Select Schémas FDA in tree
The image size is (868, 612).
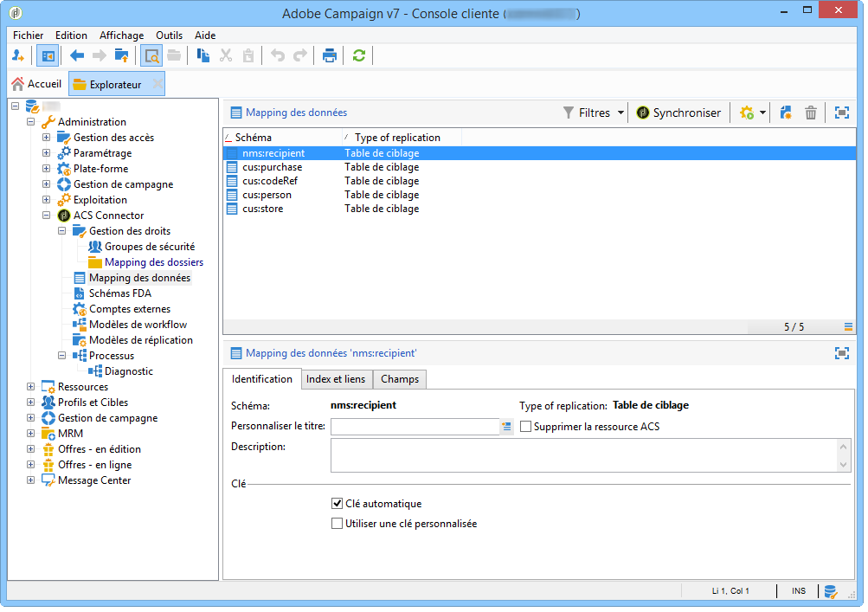point(120,293)
